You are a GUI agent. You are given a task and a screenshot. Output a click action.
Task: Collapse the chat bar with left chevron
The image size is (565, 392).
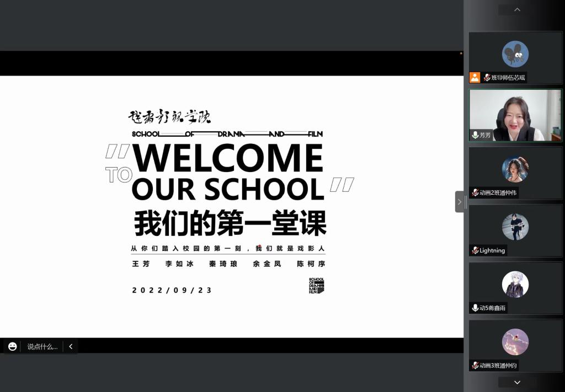[71, 347]
